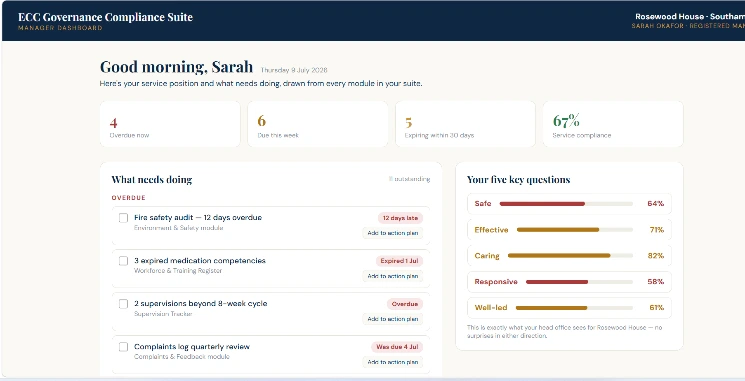Image resolution: width=745 pixels, height=381 pixels.
Task: Open the Overdue now stat card
Action: [x=170, y=124]
